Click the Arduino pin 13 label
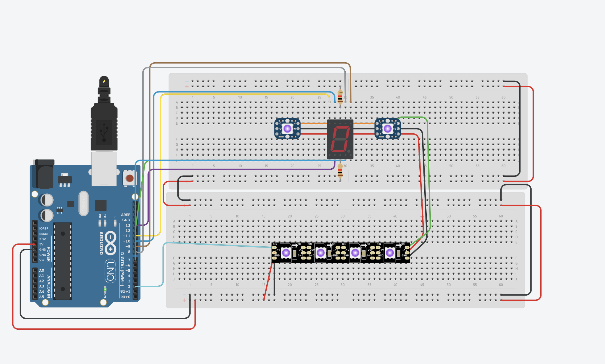 [x=128, y=225]
